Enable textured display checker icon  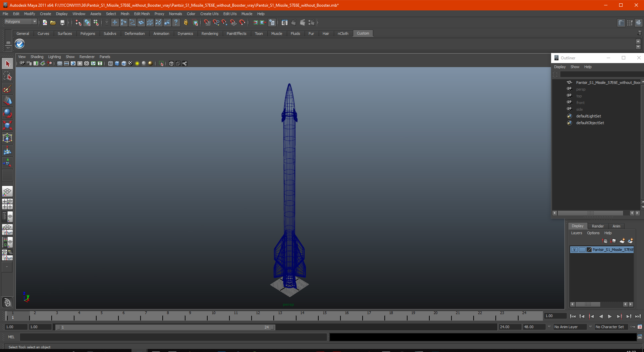130,63
